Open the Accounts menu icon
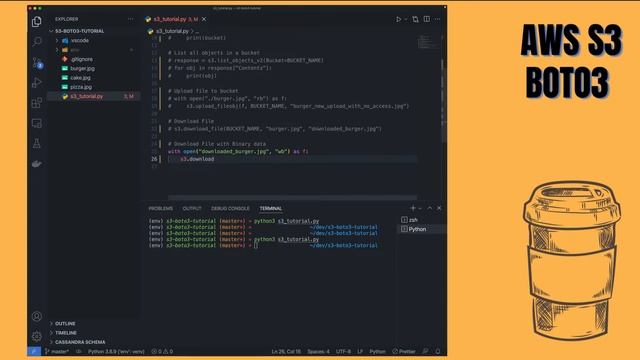The height and width of the screenshot is (360, 640). tap(37, 316)
